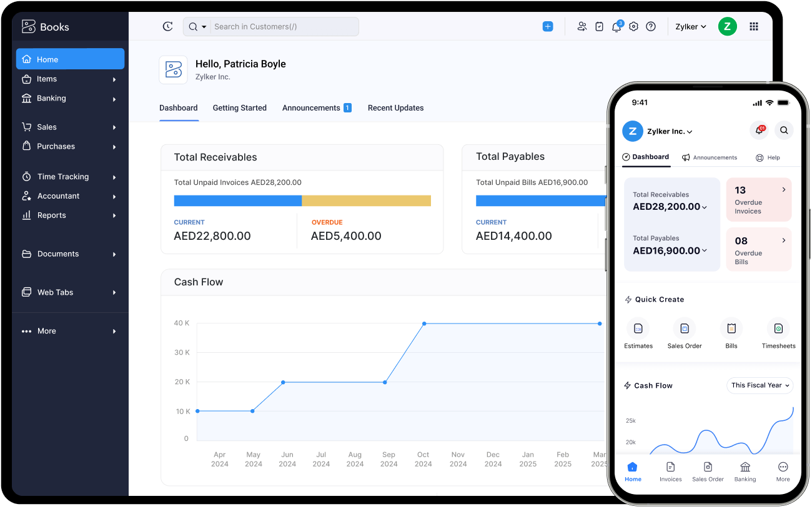Open the Estimates quick create icon

(638, 328)
